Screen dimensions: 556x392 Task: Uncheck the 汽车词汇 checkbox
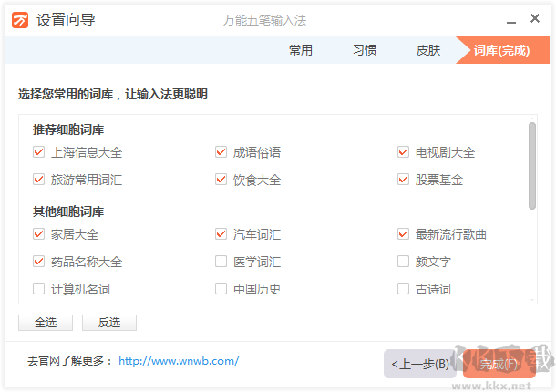221,234
